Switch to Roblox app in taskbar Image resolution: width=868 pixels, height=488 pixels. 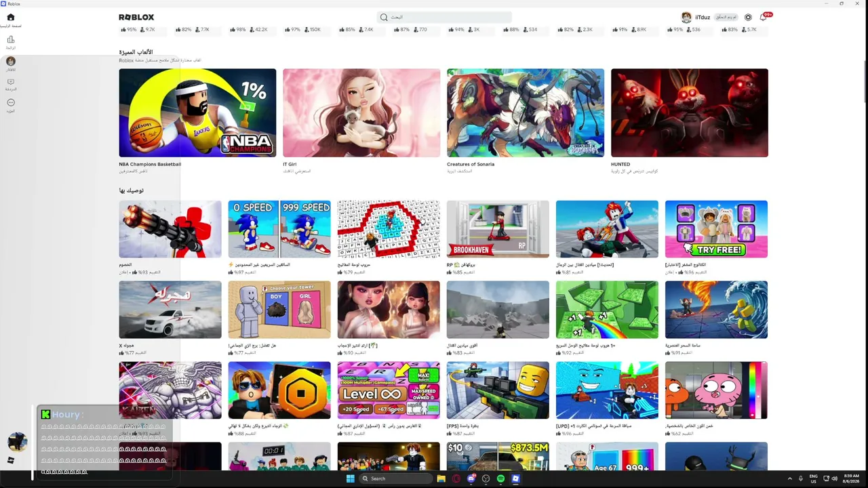[x=515, y=479]
